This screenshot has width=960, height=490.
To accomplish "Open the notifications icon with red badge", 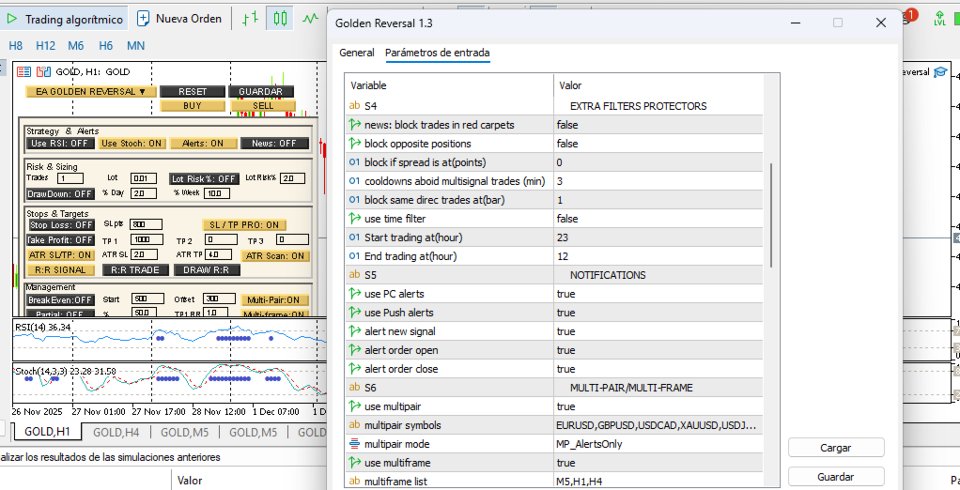I will coord(909,17).
